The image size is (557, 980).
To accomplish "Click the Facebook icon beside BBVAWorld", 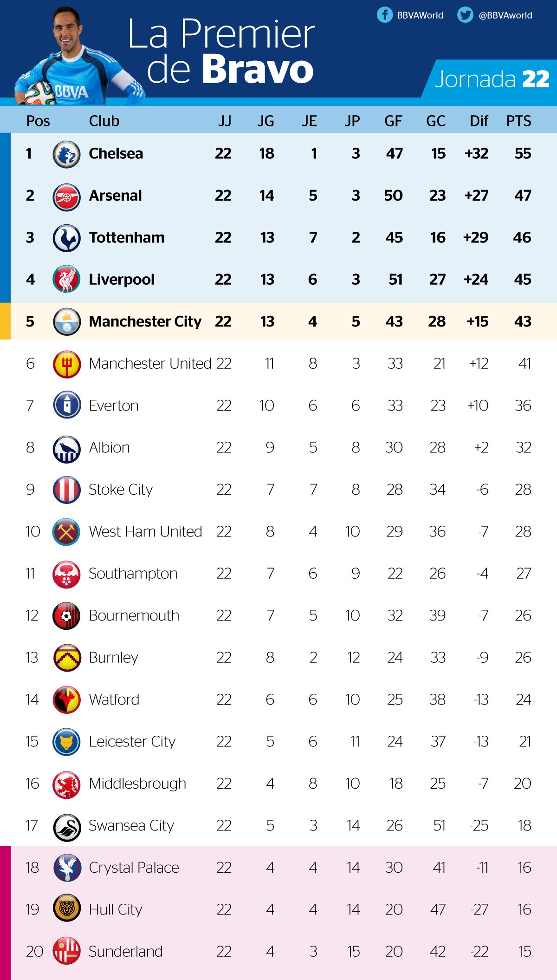I will [x=385, y=15].
